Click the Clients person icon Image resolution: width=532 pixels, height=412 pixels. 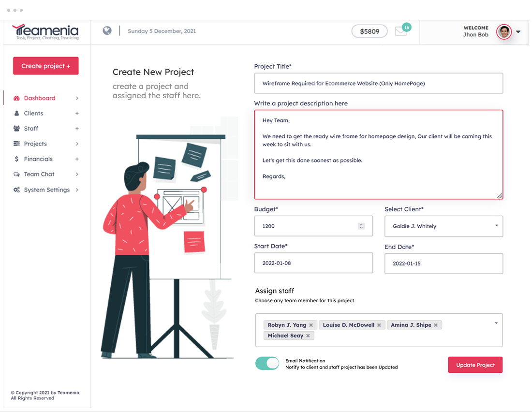(16, 113)
